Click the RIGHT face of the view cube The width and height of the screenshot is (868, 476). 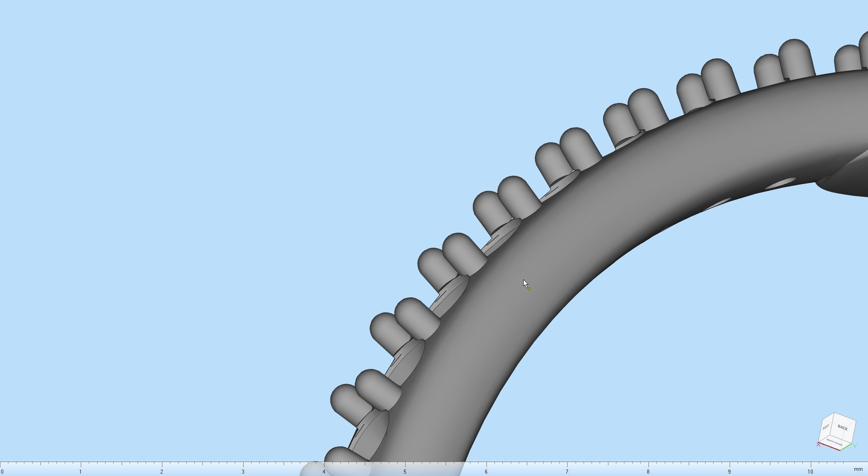(x=826, y=427)
